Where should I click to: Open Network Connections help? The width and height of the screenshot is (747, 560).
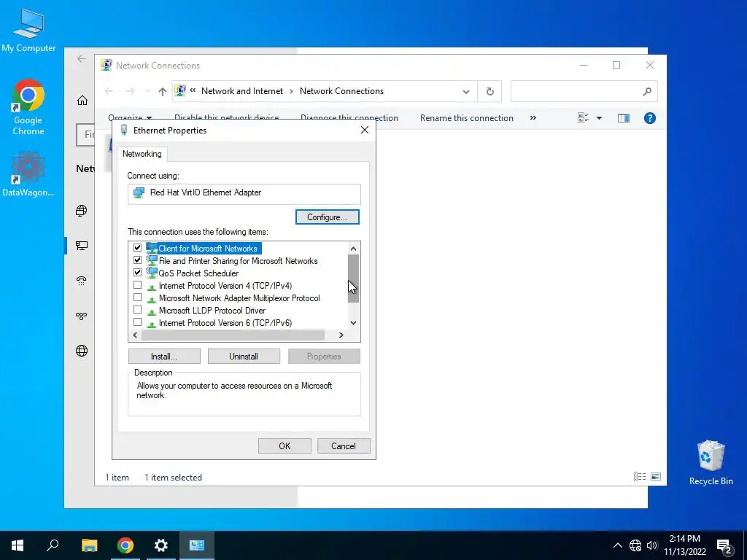(x=649, y=118)
